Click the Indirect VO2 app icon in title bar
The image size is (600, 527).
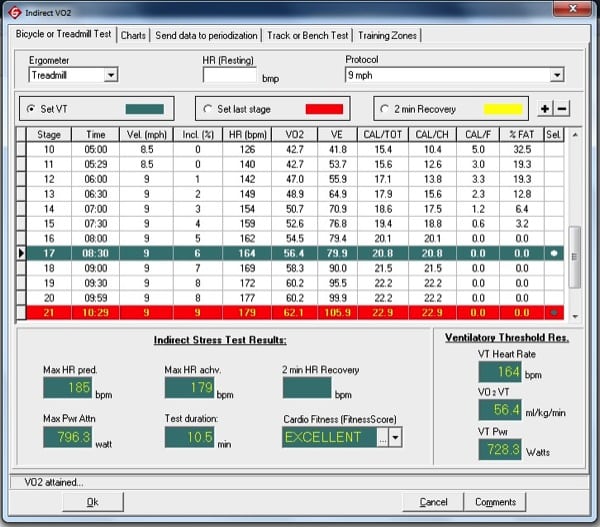pos(14,12)
